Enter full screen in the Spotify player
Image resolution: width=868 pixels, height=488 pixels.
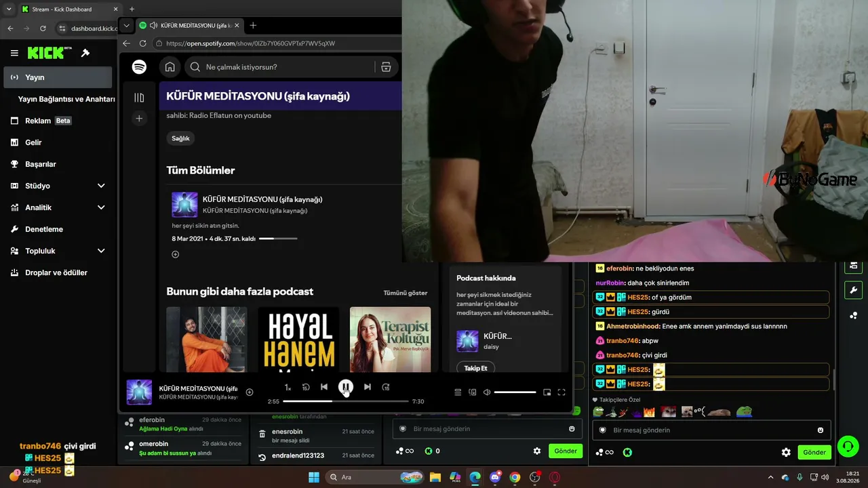(x=561, y=392)
